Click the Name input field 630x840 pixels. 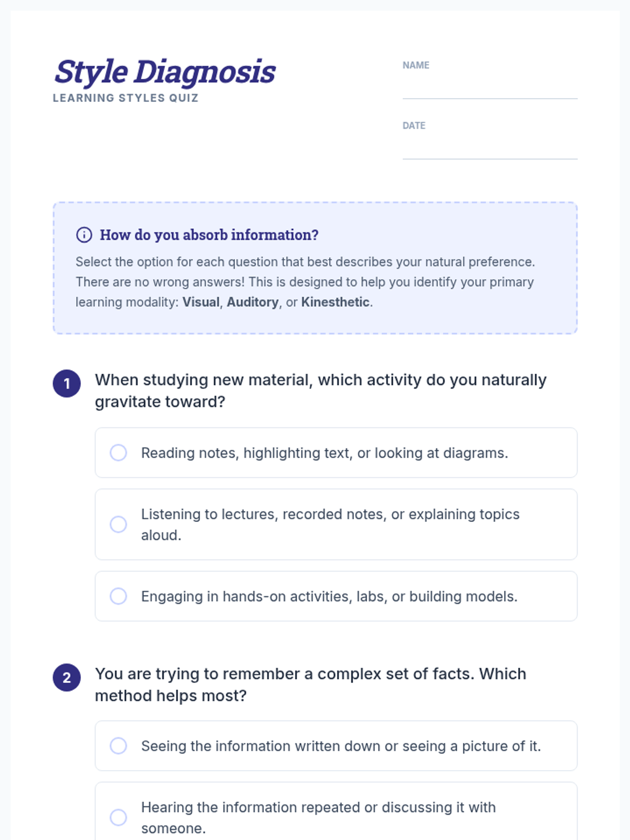coord(489,87)
